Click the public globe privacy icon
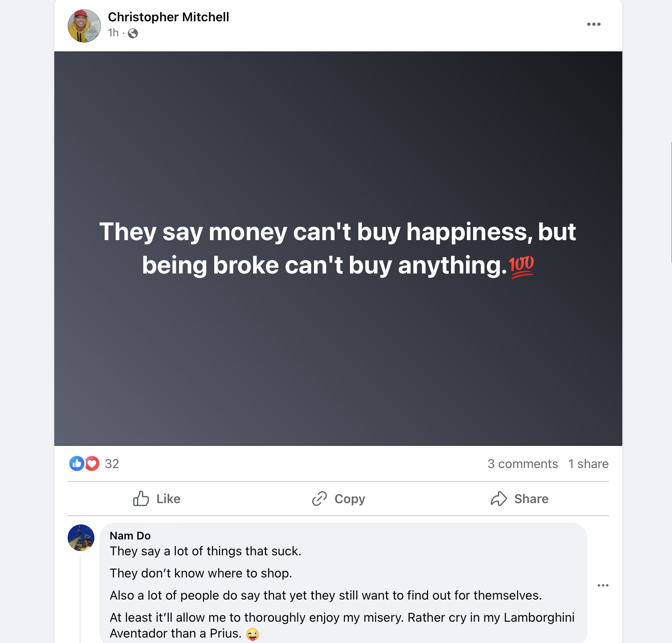Viewport: 672px width, 643px height. (133, 33)
